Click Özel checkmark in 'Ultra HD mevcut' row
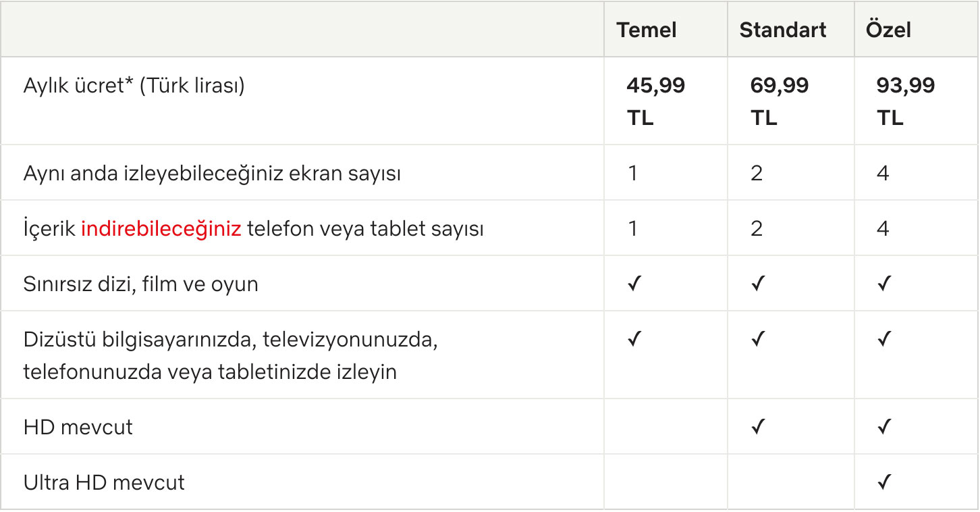 883,482
